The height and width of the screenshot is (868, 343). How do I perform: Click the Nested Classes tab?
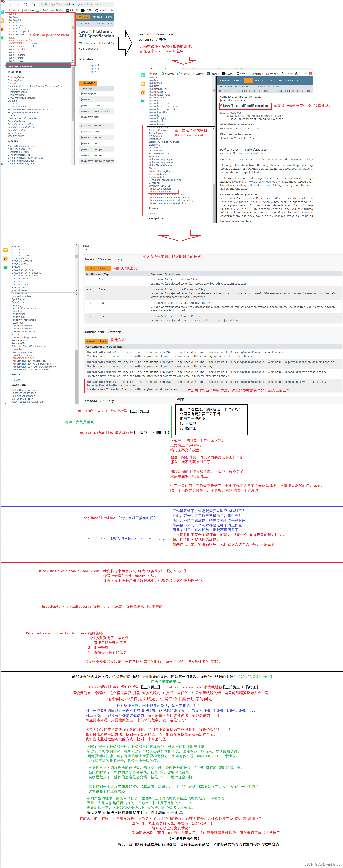98,269
